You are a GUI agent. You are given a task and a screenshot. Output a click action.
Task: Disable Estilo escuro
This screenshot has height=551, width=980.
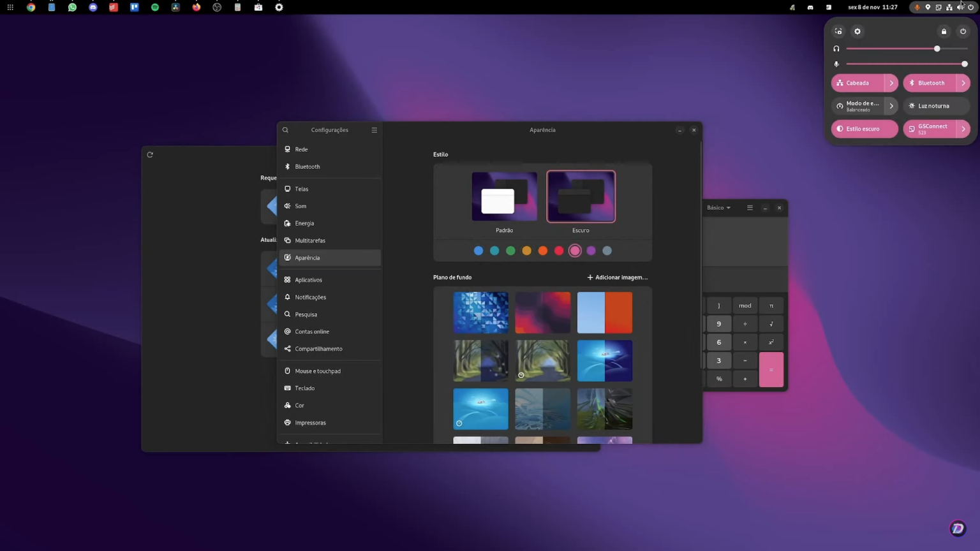click(x=859, y=129)
